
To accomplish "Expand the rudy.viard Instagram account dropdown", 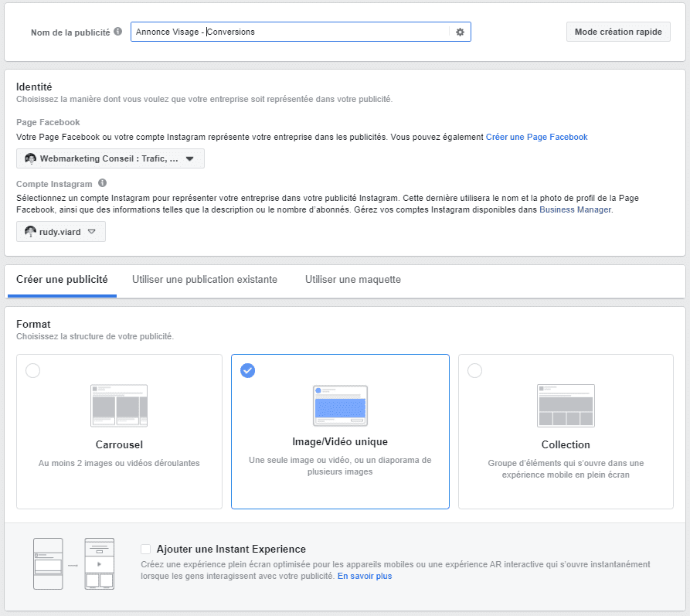I will (61, 232).
